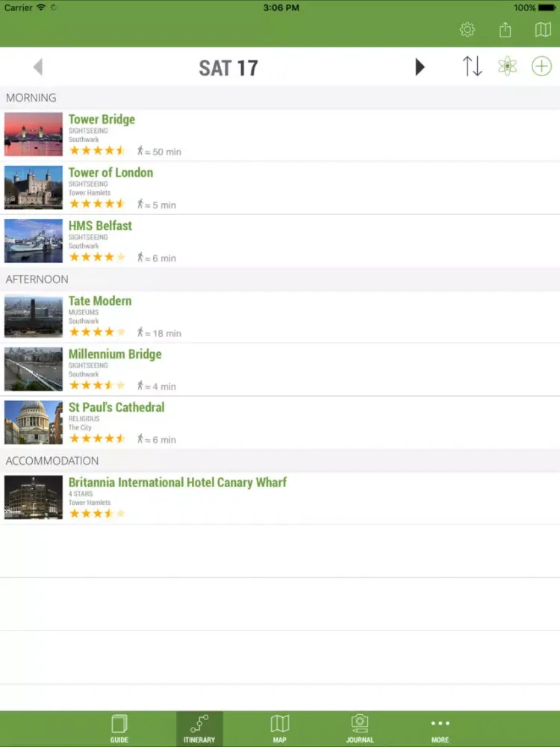
Task: Tap the ≈ 4 min walking time
Action: click(x=157, y=386)
